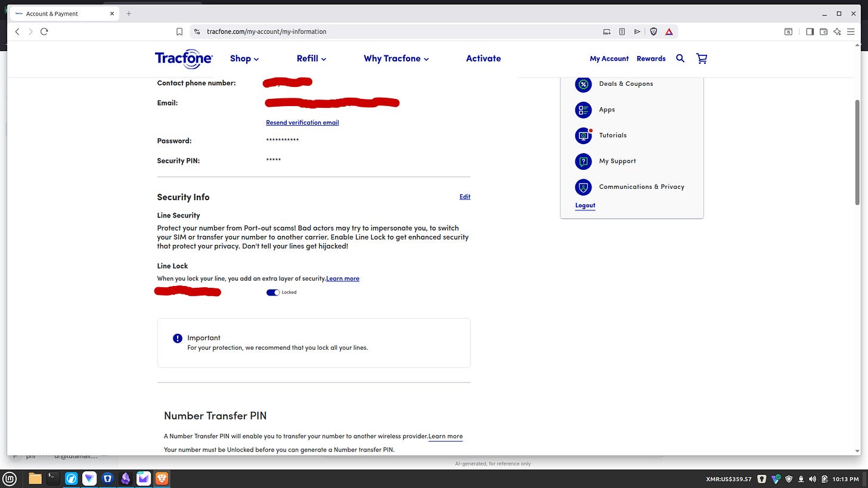Click the browser back arrow
868x488 pixels.
point(17,32)
